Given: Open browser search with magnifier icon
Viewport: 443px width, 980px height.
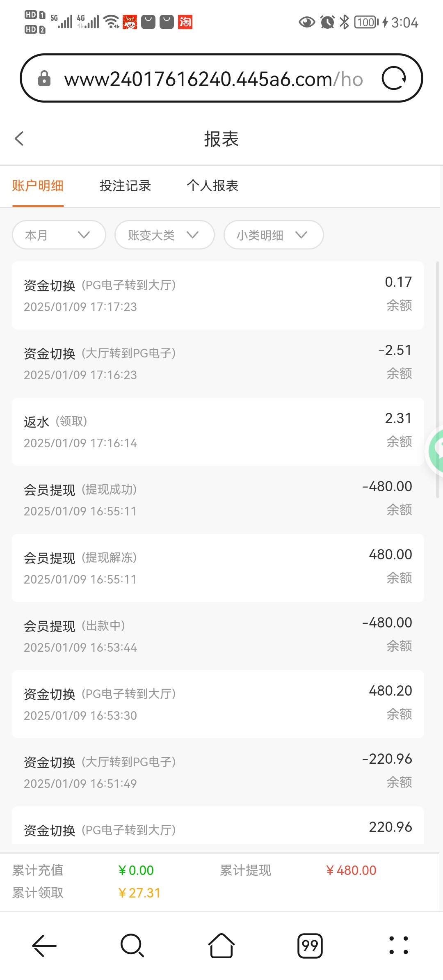Looking at the screenshot, I should coord(132,946).
